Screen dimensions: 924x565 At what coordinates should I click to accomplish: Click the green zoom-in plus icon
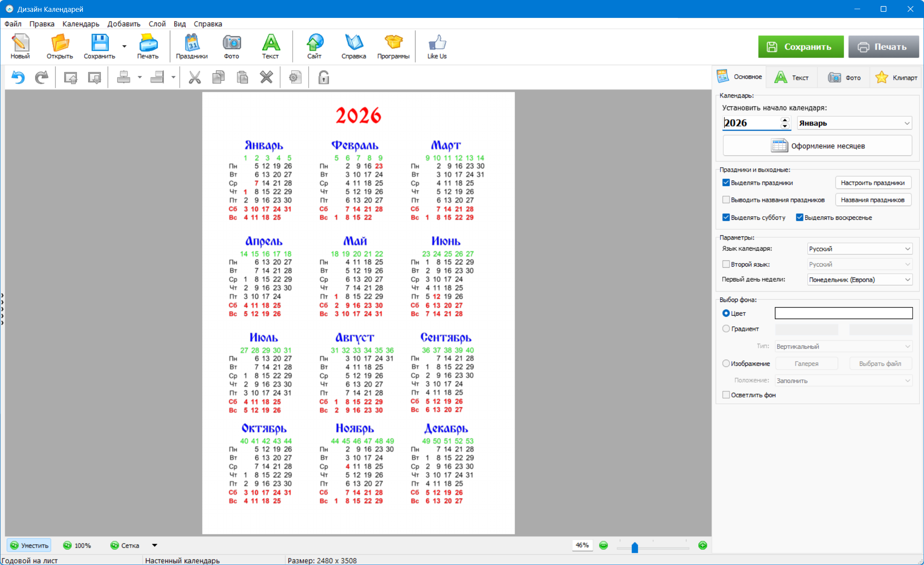tap(702, 545)
